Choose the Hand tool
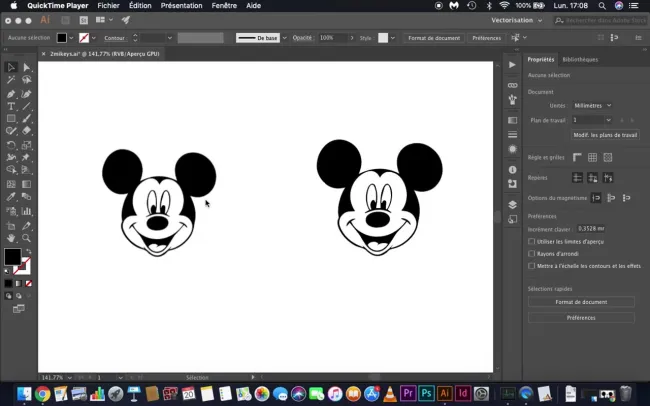Screen dimensions: 650x406 [x=11, y=238]
